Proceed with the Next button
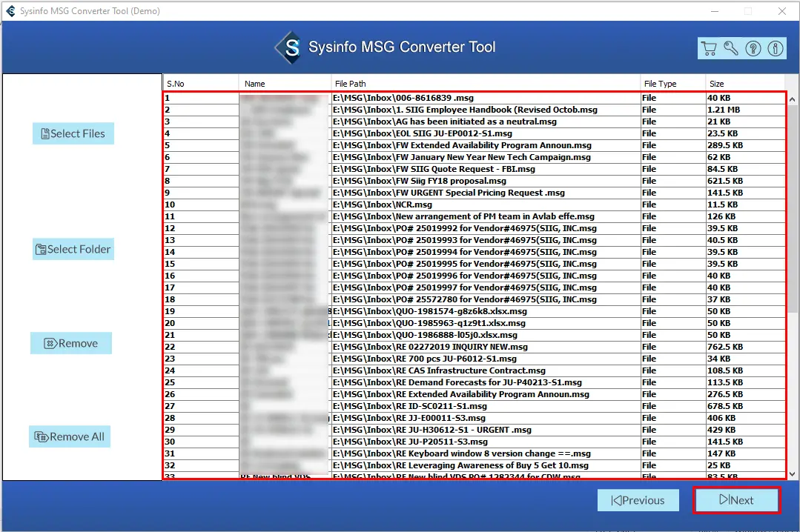Screen dimensions: 800x532 click(x=736, y=500)
